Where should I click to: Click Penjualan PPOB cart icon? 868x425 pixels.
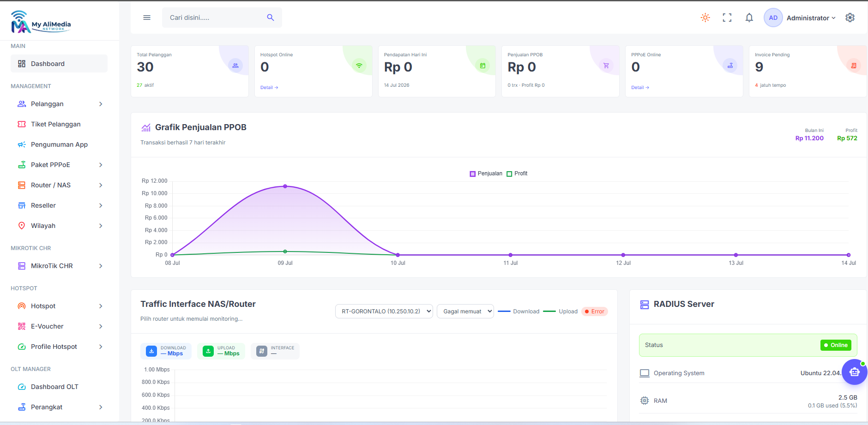point(606,66)
